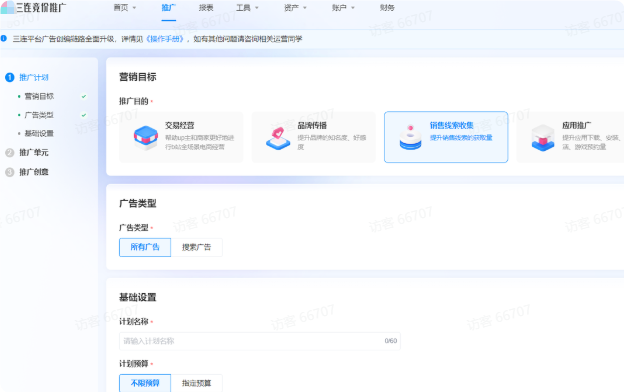Viewport: 624px width, 392px height.
Task: Click the 0/60 character counter
Action: (x=390, y=341)
